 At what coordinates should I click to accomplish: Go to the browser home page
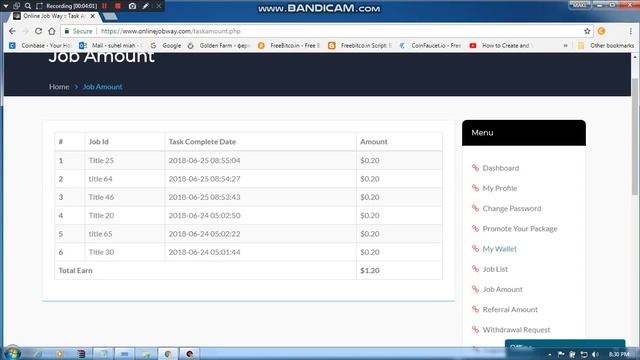52,31
